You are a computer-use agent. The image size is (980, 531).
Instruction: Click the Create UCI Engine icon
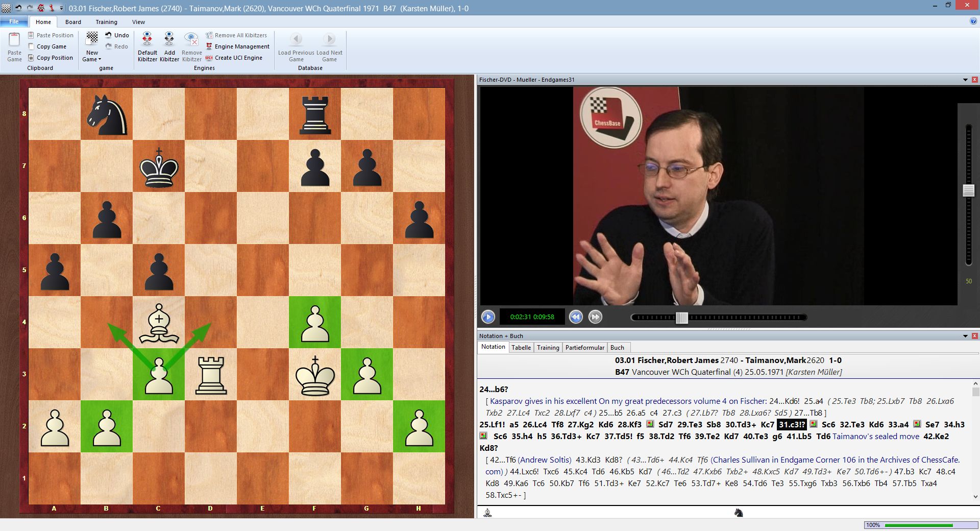[236, 57]
